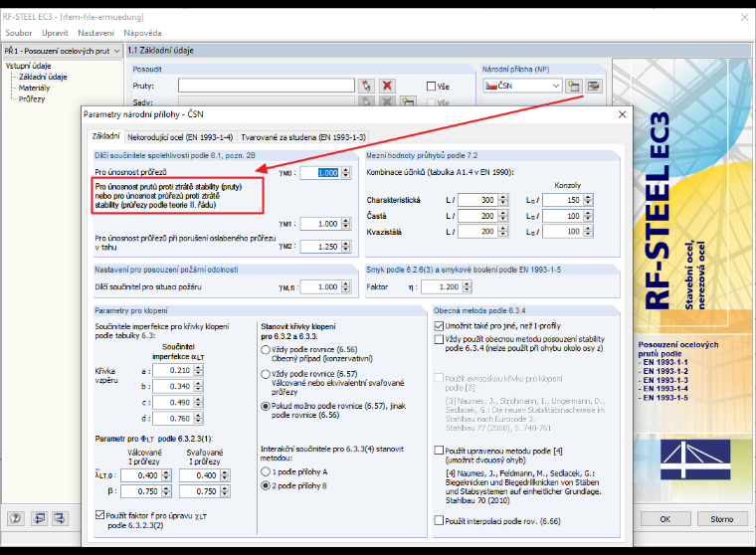Viewport: 756px width, 555px height.
Task: Select 2 podle přílohy B radio button
Action: (266, 485)
